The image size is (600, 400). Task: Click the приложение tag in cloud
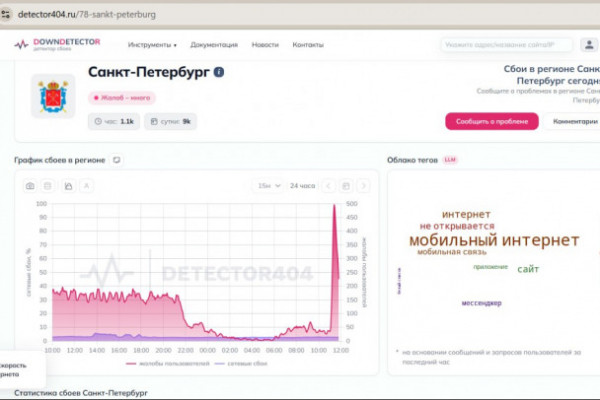pyautogui.click(x=490, y=267)
